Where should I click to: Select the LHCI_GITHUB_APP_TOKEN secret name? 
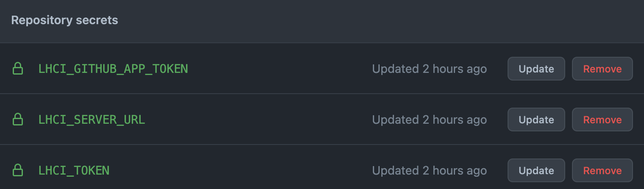(x=113, y=69)
